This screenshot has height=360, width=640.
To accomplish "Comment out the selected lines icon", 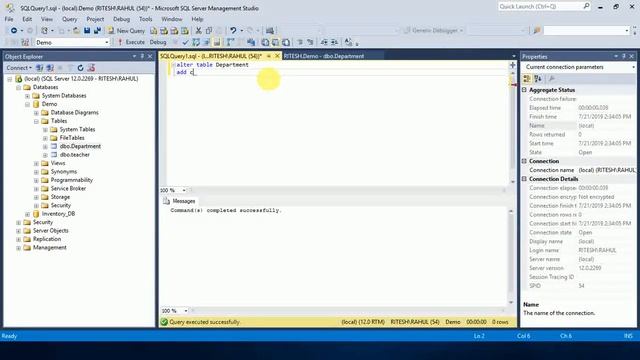I will (x=300, y=42).
